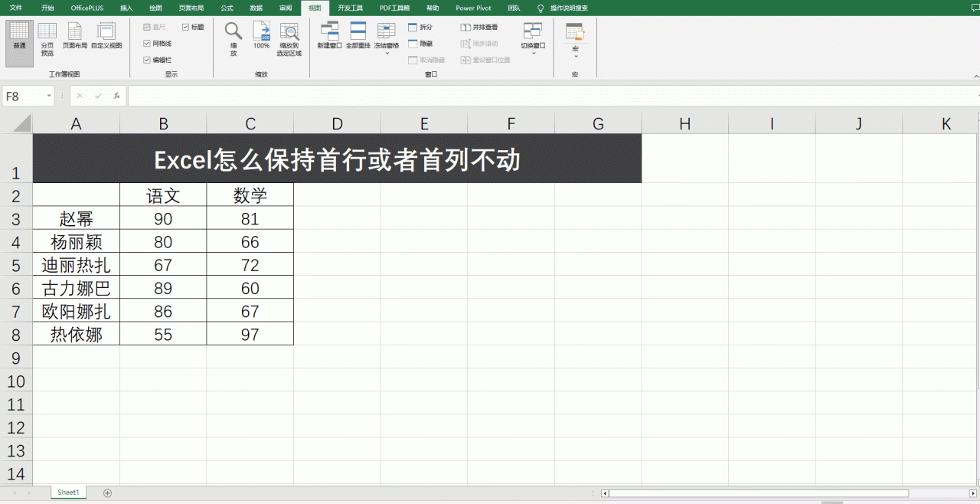Open the 缩放 zoom magnifier dialog
980x504 pixels.
pyautogui.click(x=234, y=39)
